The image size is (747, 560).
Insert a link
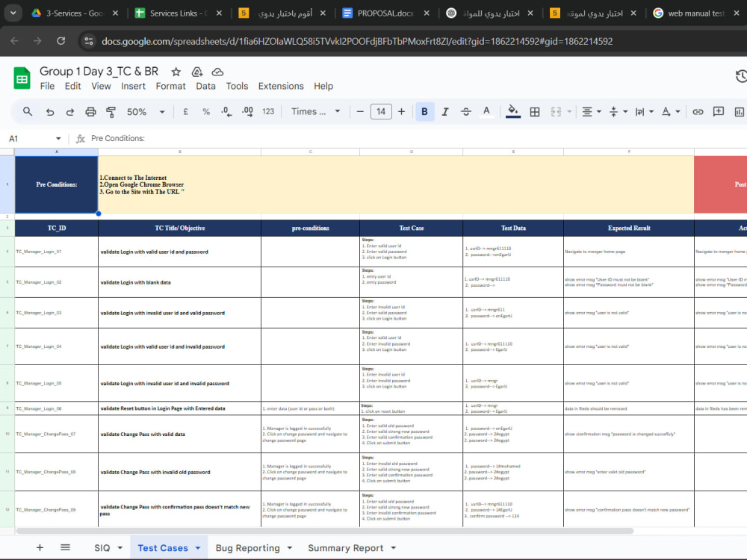pyautogui.click(x=698, y=111)
